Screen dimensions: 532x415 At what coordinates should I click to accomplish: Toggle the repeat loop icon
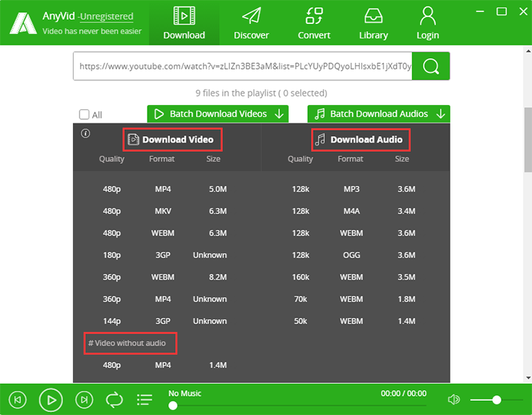tap(114, 400)
